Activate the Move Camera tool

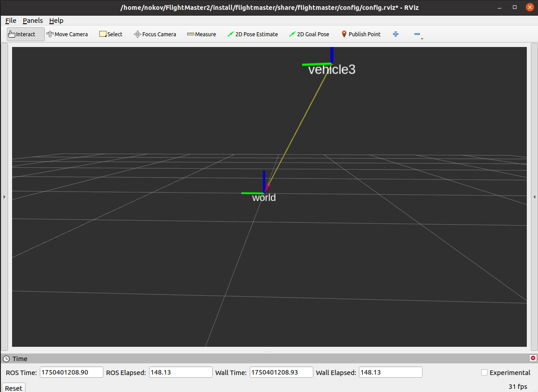[x=67, y=34]
